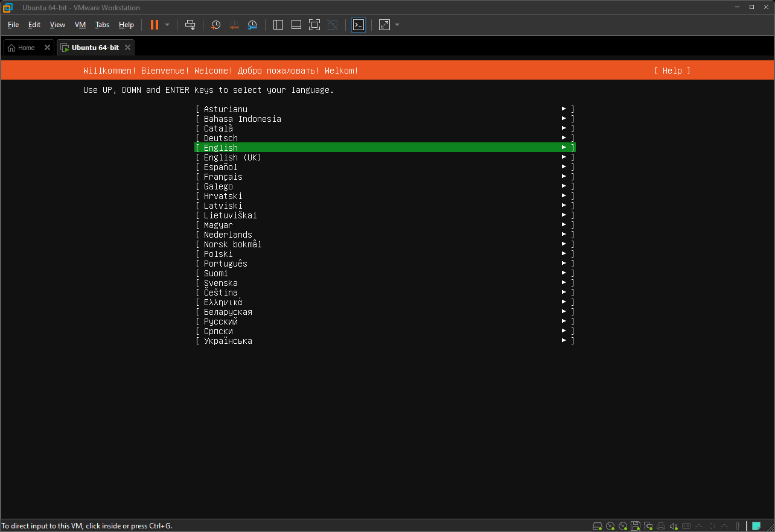Viewport: 775px width, 532px height.
Task: Toggle the thumbnail bar display
Action: click(296, 25)
